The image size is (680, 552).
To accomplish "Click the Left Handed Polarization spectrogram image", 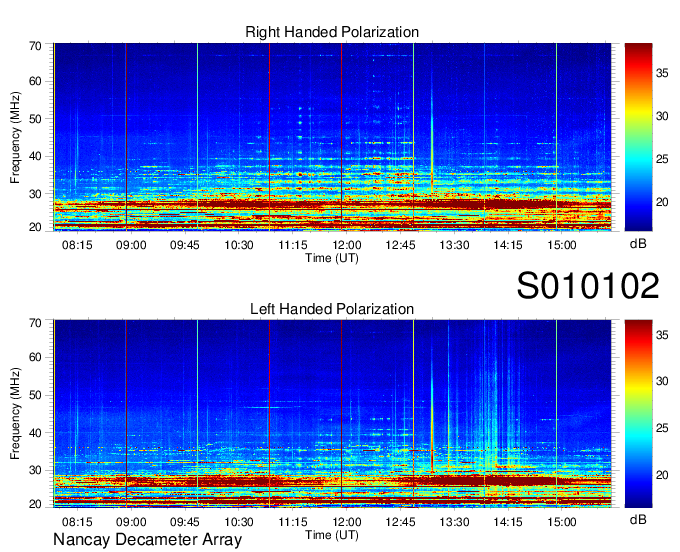I will [332, 414].
